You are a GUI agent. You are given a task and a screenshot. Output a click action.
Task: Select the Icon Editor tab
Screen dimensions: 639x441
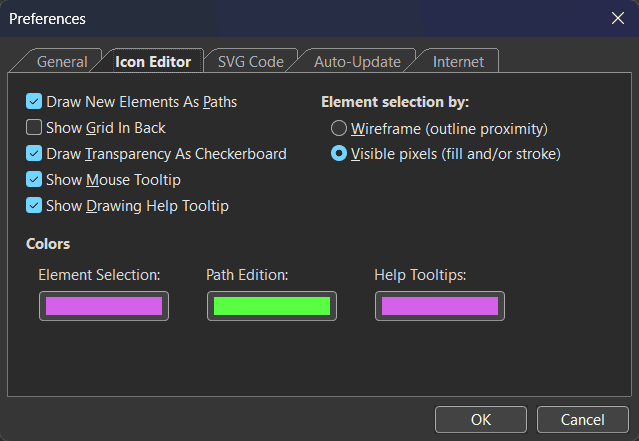(x=153, y=62)
